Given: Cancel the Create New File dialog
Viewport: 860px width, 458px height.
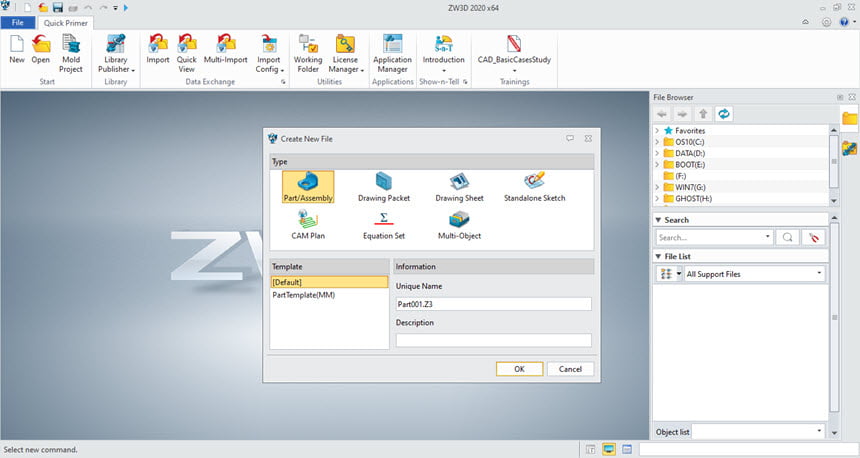Looking at the screenshot, I should [x=570, y=369].
